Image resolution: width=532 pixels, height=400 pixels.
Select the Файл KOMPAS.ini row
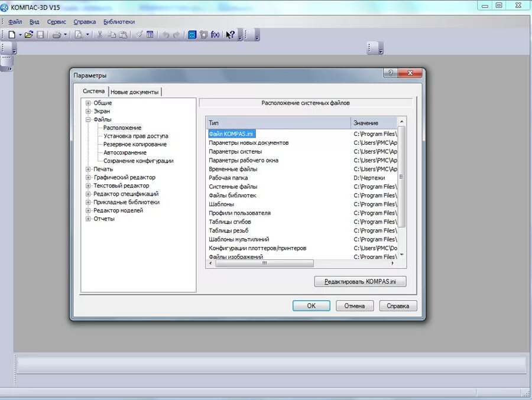[x=302, y=134]
